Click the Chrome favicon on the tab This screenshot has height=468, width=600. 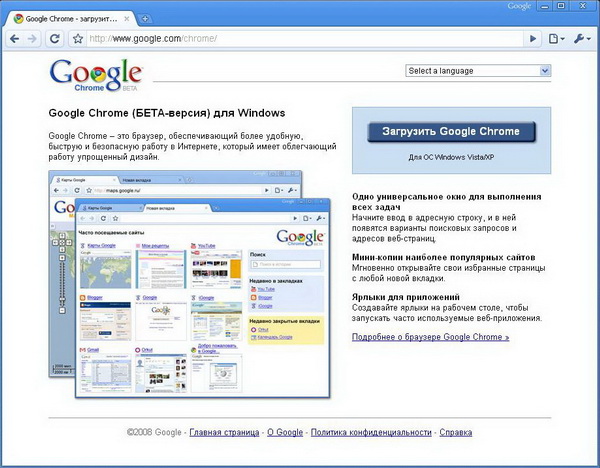tap(18, 19)
